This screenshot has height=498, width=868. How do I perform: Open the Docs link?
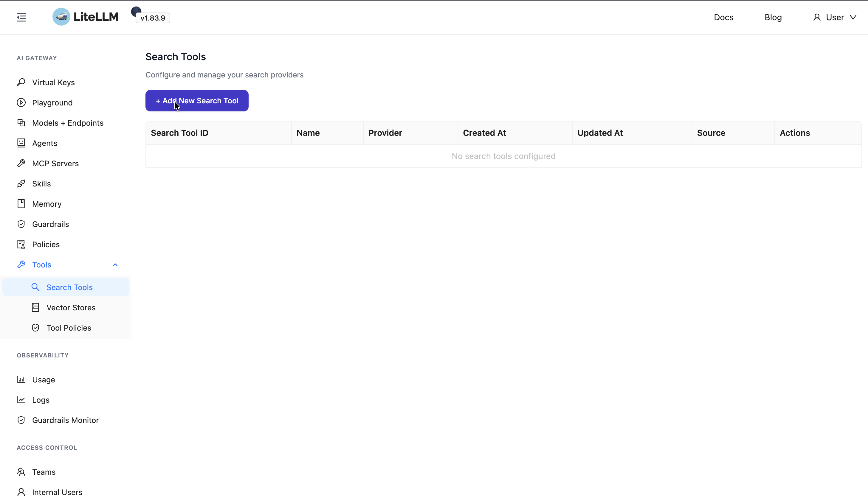pyautogui.click(x=723, y=18)
